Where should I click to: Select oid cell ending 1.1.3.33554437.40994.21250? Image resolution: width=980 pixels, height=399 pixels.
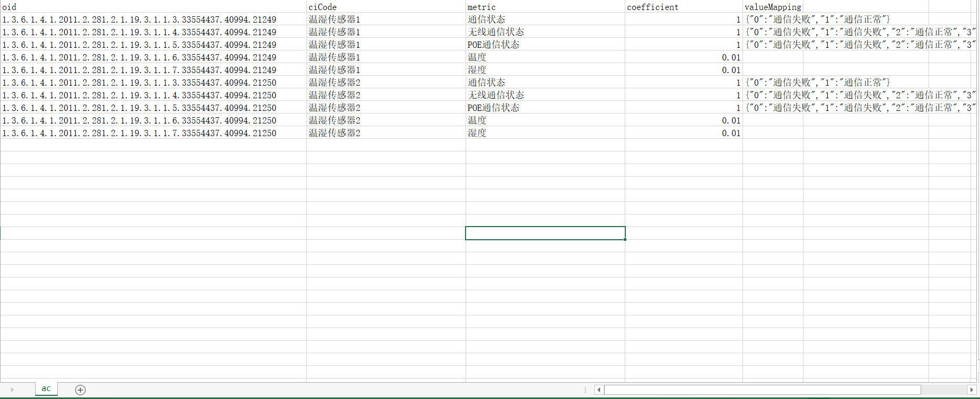[x=153, y=83]
